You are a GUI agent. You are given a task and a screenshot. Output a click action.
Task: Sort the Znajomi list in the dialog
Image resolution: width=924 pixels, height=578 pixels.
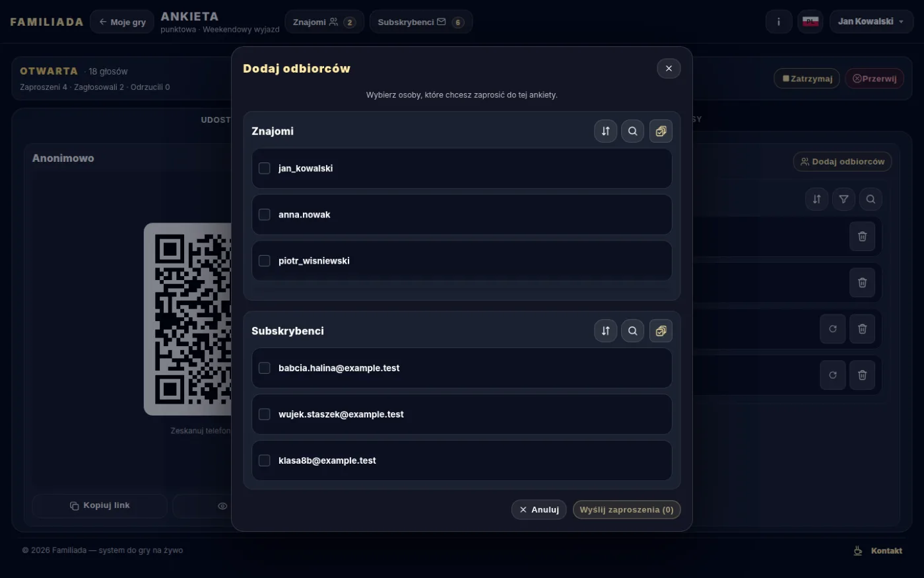click(x=605, y=131)
